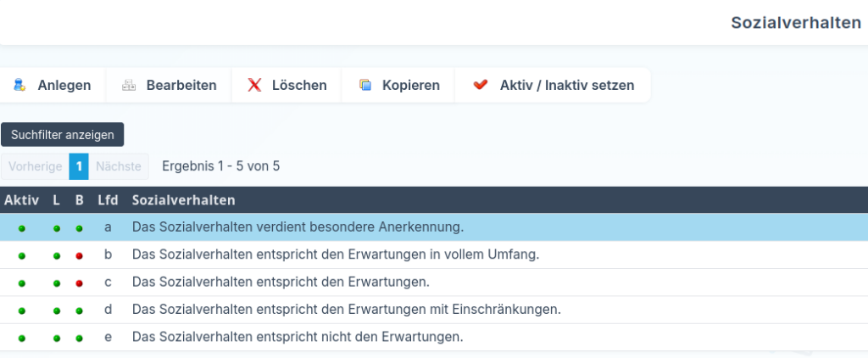The image size is (868, 358).
Task: Click the green L dot in row d
Action: click(57, 310)
